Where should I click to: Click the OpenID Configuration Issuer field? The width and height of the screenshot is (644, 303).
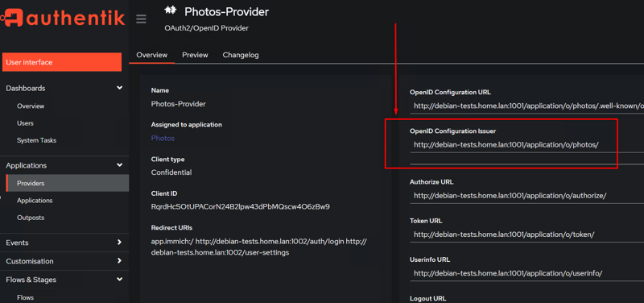527,145
